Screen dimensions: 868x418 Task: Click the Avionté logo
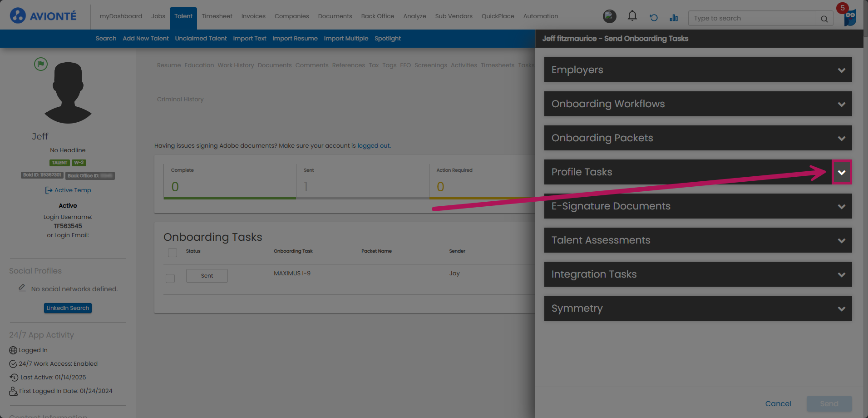pyautogui.click(x=43, y=16)
